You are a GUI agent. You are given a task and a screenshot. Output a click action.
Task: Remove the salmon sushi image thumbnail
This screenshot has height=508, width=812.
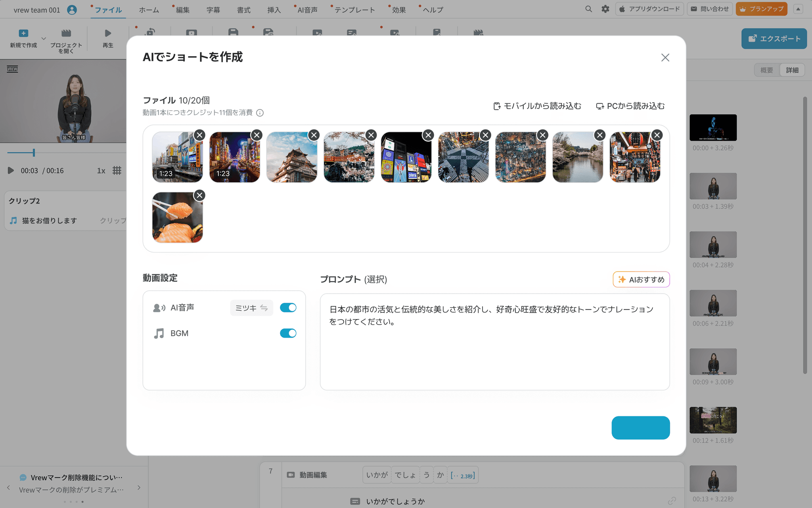pyautogui.click(x=199, y=195)
